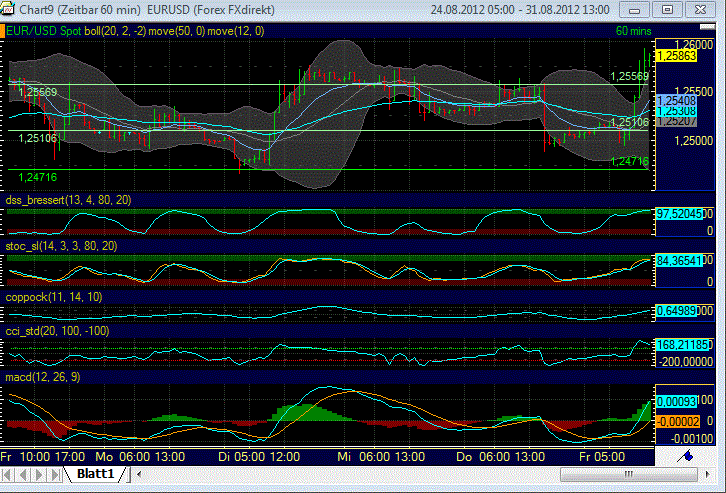Click the orange marker before EUR/USD Spot
Viewport: 726px width, 493px height.
(x=2, y=31)
